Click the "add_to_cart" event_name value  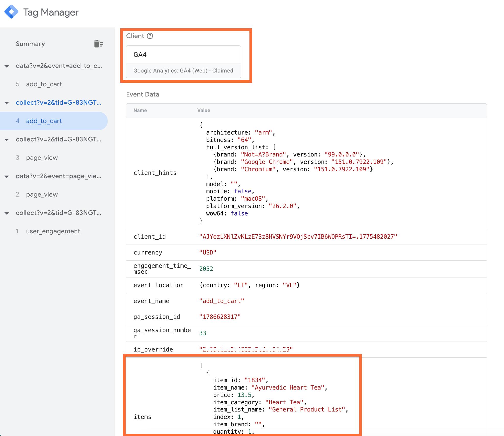point(222,301)
